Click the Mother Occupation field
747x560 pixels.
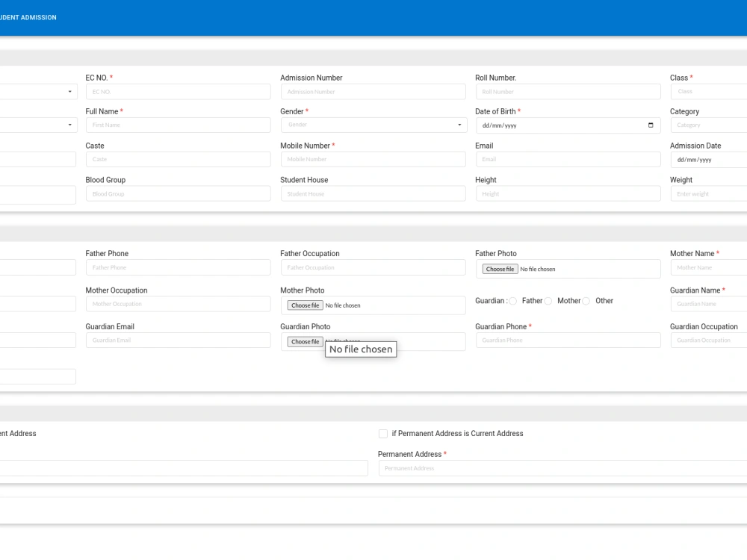click(179, 303)
